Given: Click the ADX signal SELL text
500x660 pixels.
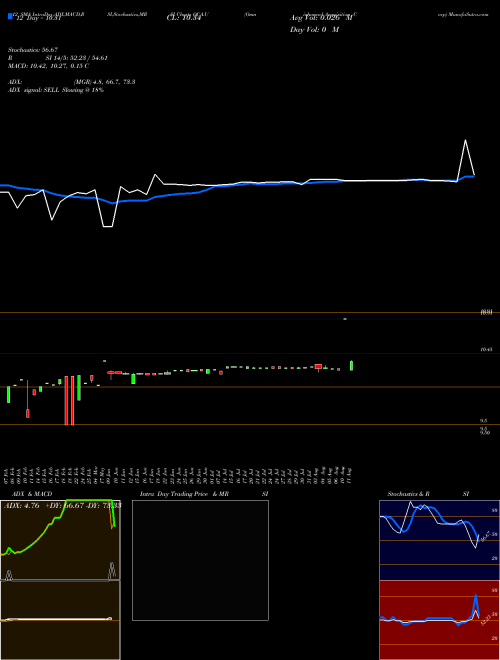Looking at the screenshot, I should 56,90.
